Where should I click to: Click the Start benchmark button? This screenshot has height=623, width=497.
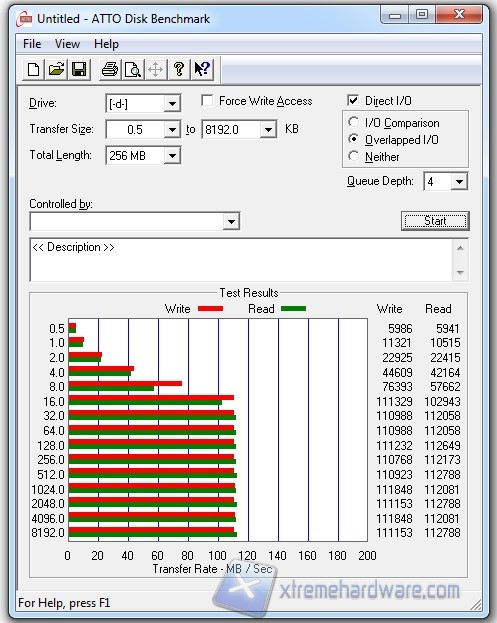tap(435, 221)
